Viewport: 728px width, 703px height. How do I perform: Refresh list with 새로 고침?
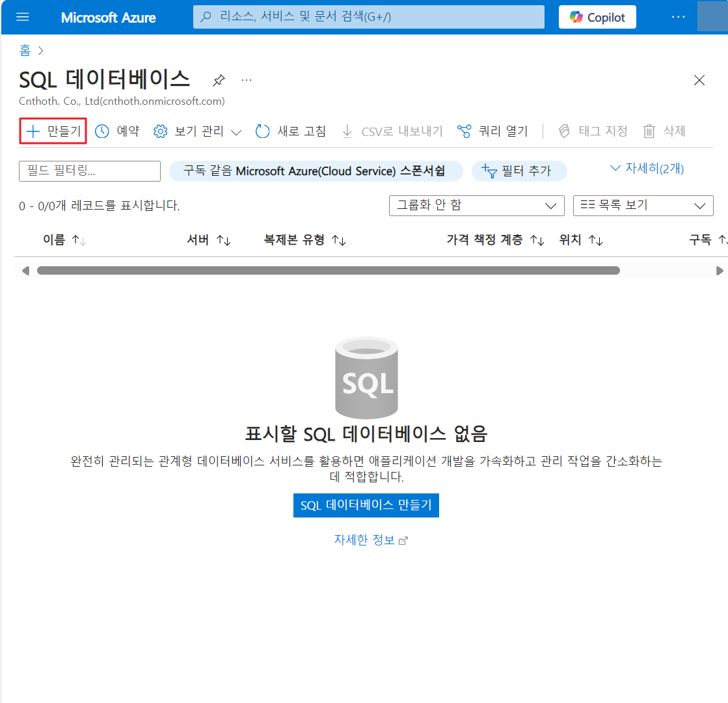coord(291,131)
